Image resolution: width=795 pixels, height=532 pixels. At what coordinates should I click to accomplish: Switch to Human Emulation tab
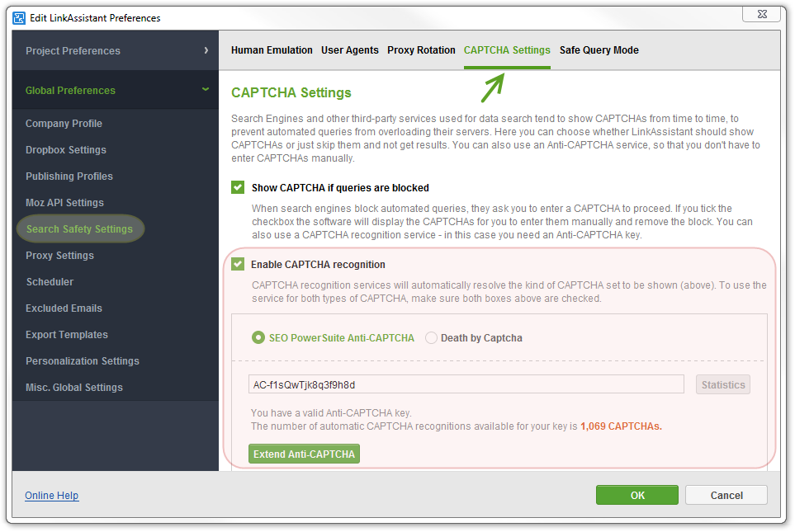pyautogui.click(x=272, y=50)
